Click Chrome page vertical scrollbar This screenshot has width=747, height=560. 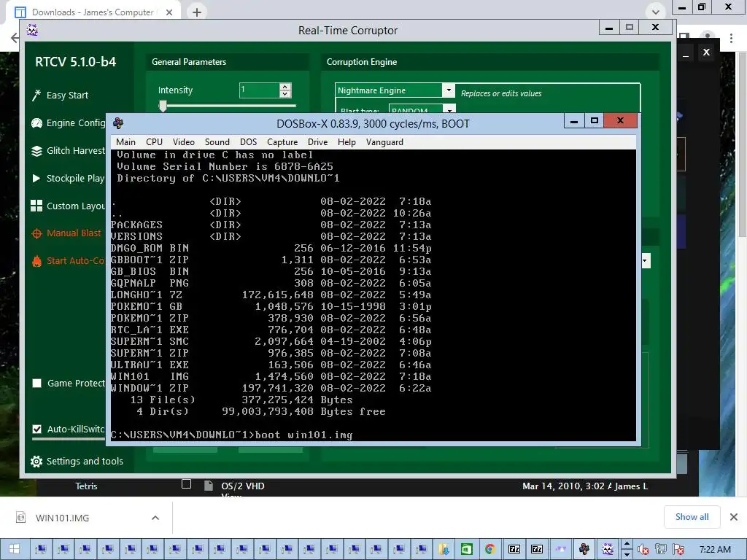pos(742,143)
